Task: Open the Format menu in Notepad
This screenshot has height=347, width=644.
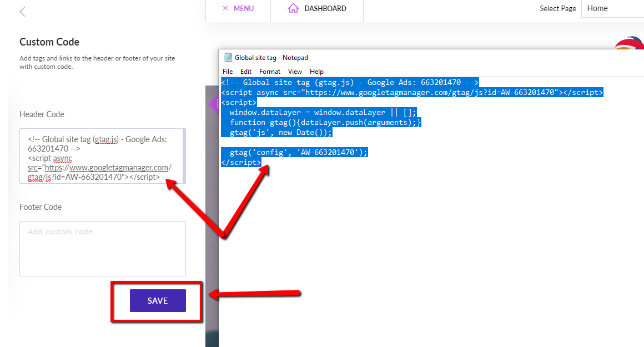Action: pyautogui.click(x=269, y=72)
